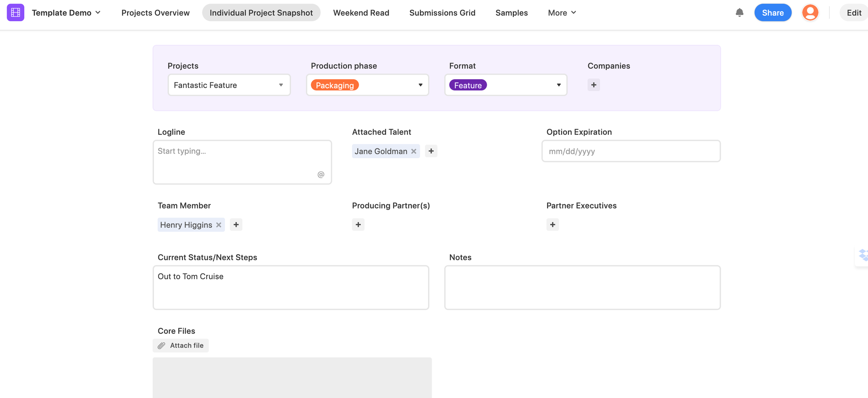Click the @ mention icon in Logline

click(321, 174)
